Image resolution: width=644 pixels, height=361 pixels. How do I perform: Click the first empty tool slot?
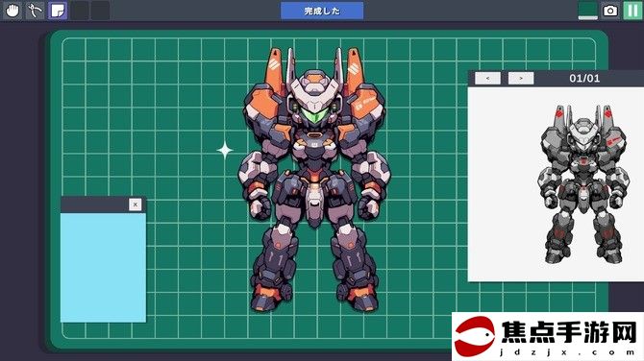tap(80, 11)
